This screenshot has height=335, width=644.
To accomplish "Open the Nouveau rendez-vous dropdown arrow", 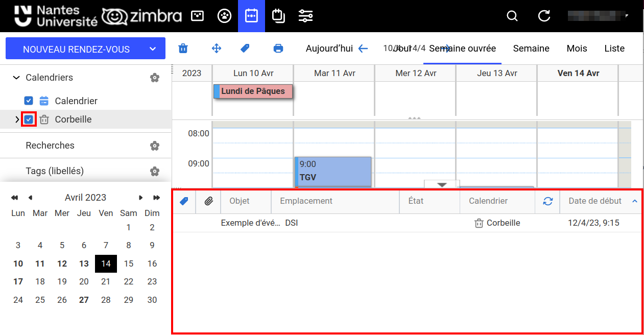I will (x=152, y=48).
